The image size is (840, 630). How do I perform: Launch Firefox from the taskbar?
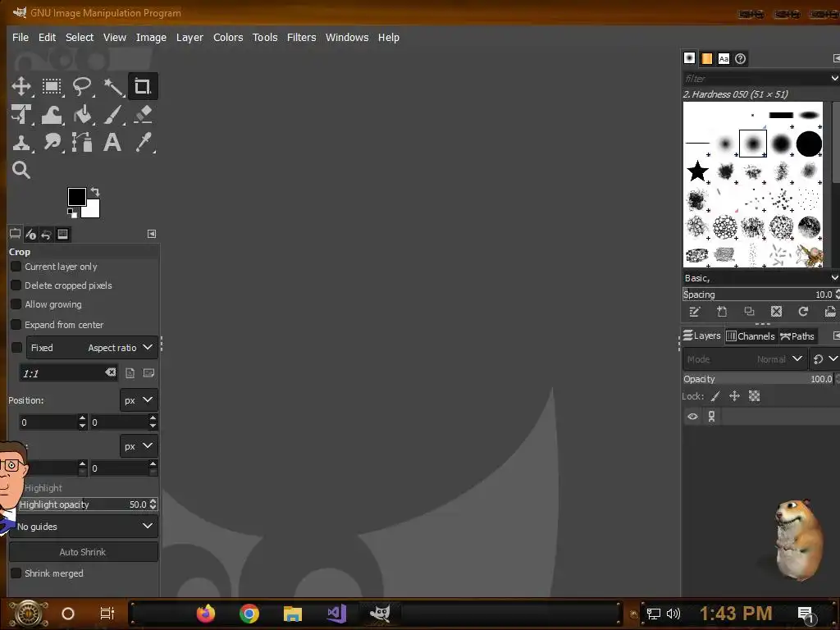tap(206, 614)
